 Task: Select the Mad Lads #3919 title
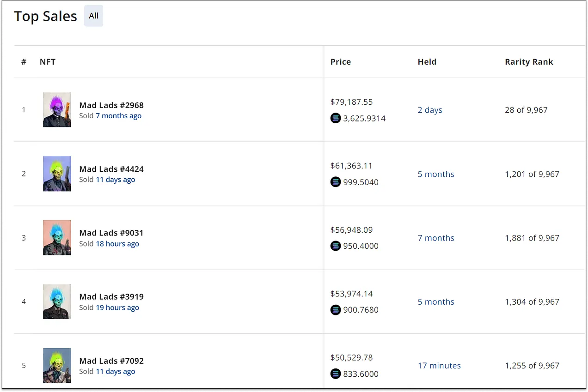click(x=111, y=296)
